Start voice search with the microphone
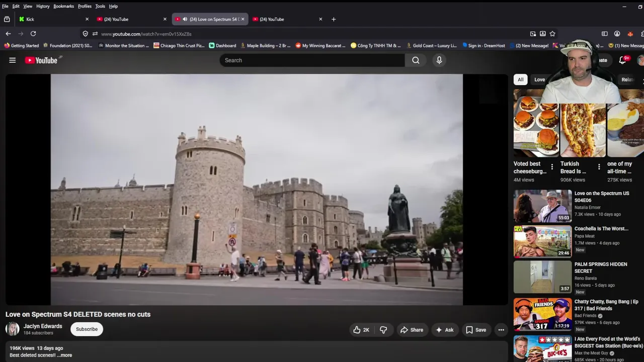644x362 pixels. coord(439,60)
